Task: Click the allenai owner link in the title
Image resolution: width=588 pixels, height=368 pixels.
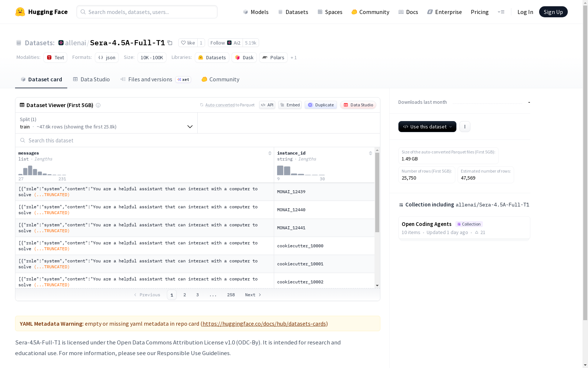Action: tap(76, 43)
